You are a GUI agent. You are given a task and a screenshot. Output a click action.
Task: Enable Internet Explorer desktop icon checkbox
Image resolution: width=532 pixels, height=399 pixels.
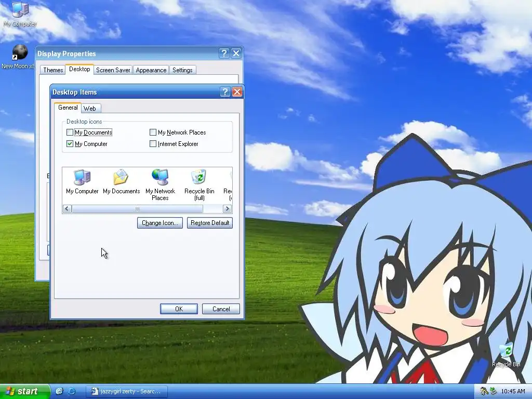153,144
